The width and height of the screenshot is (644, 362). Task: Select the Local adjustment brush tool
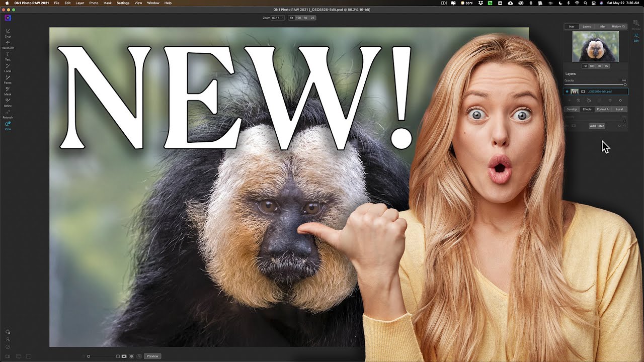click(8, 67)
